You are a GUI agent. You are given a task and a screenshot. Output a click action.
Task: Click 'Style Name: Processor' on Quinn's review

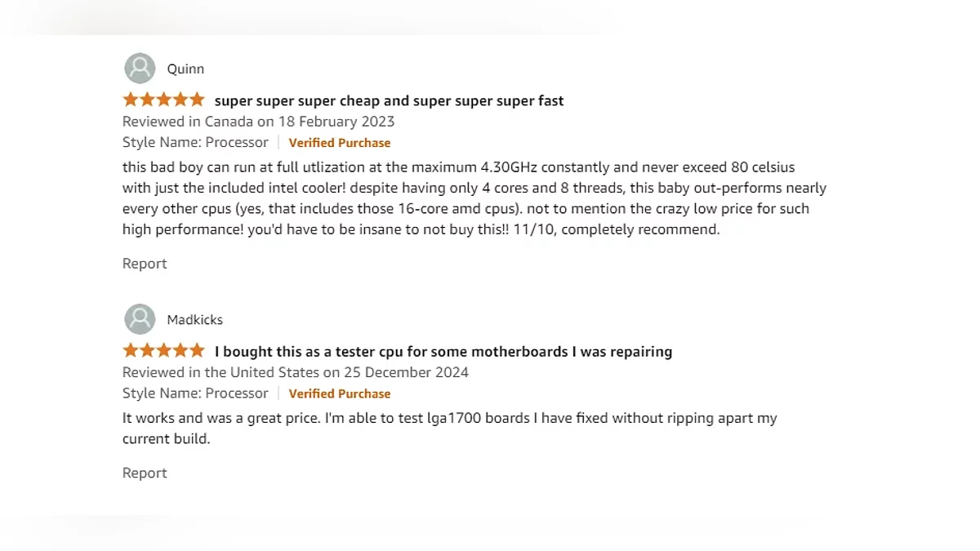(x=195, y=143)
